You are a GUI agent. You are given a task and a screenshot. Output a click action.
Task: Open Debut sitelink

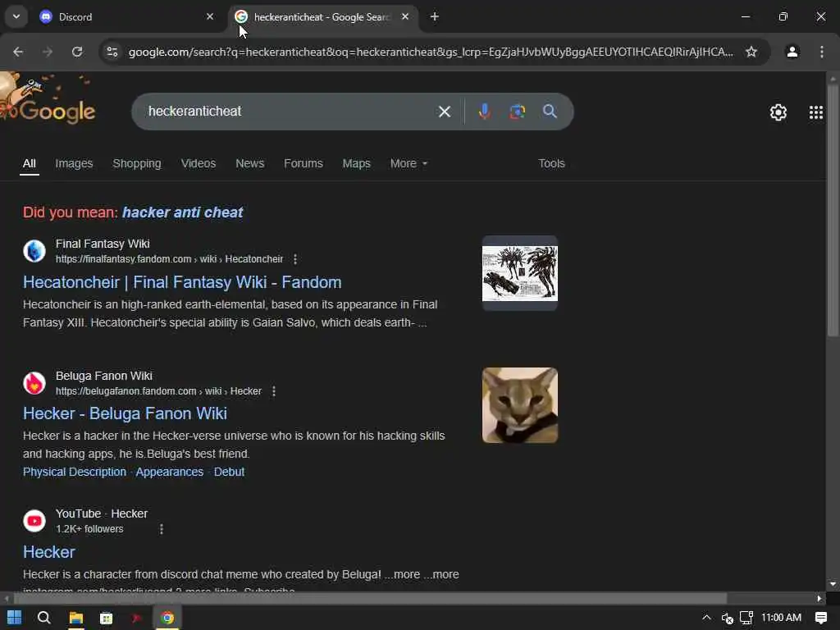pyautogui.click(x=229, y=472)
